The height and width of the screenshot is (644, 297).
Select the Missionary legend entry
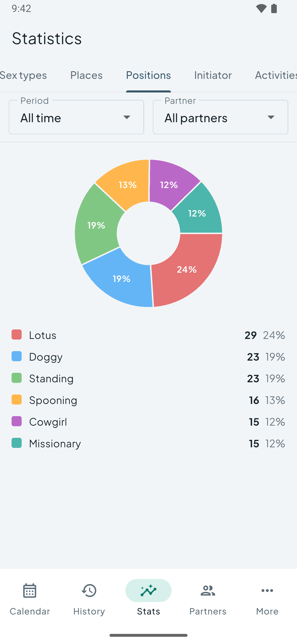[148, 444]
